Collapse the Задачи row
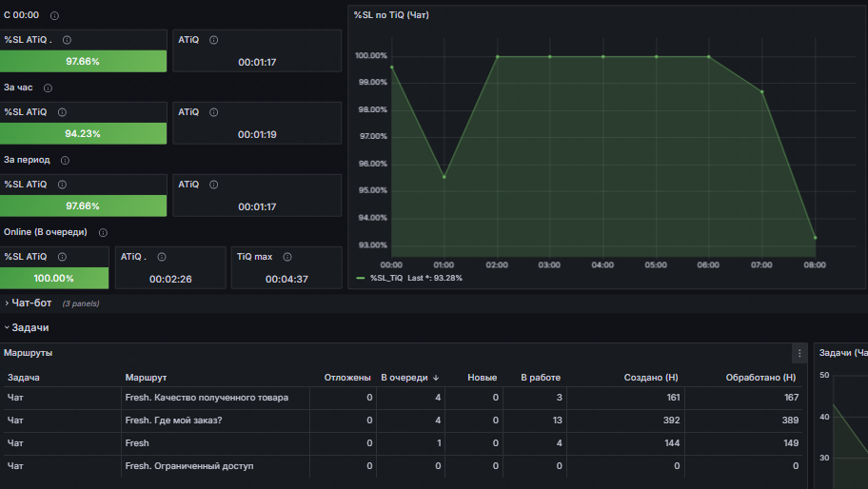The image size is (868, 489). (30, 327)
